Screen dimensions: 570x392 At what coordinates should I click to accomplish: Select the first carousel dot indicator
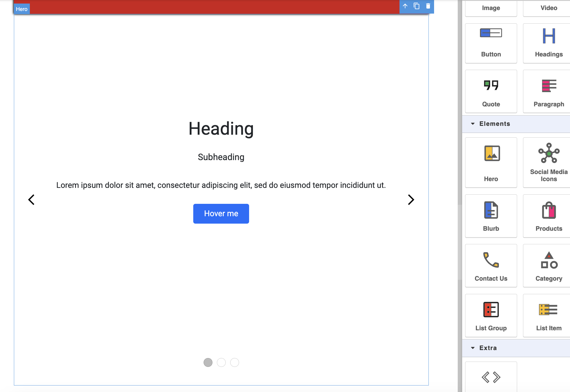208,362
